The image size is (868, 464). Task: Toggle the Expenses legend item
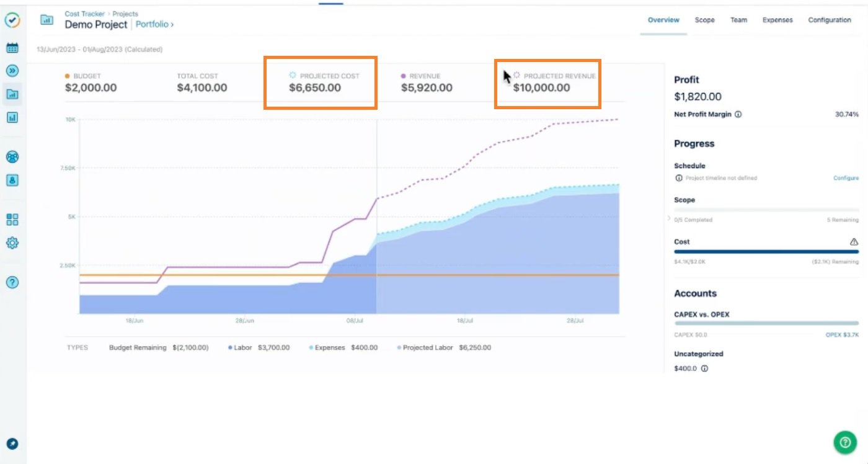[343, 348]
